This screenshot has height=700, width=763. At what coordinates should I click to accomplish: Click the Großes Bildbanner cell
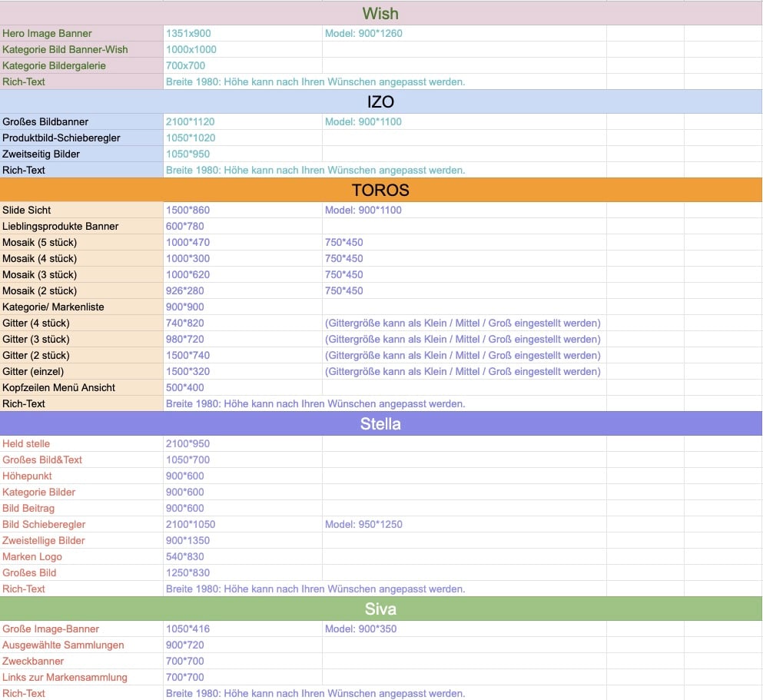tap(81, 121)
